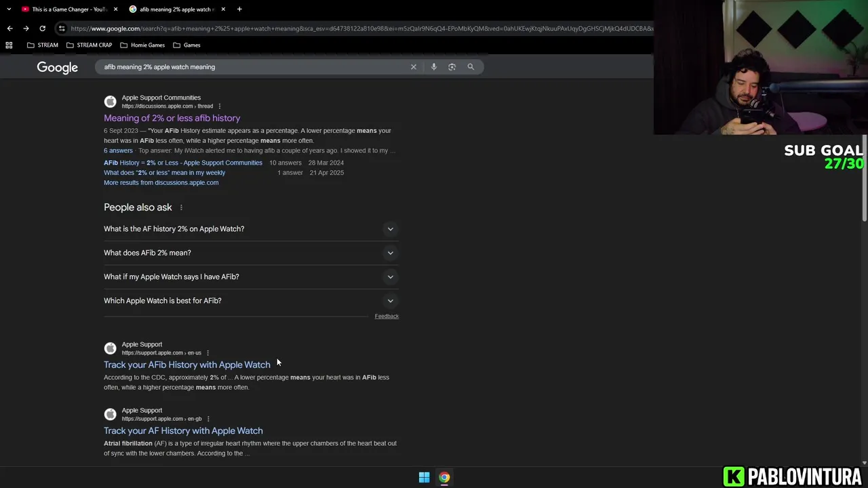Close the 'afib meaning 2% apple watch' tab
Image resolution: width=868 pixels, height=488 pixels.
pyautogui.click(x=223, y=9)
